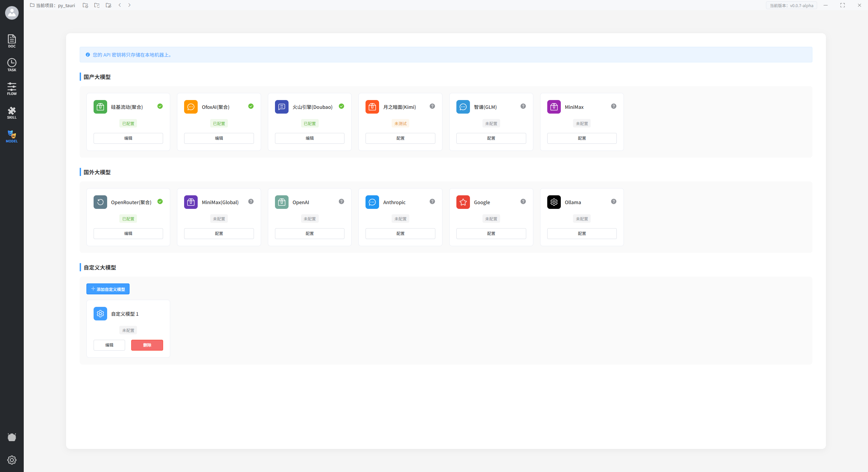868x472 pixels.
Task: Click the green check on 火山引擎 Doubao card
Action: (341, 106)
